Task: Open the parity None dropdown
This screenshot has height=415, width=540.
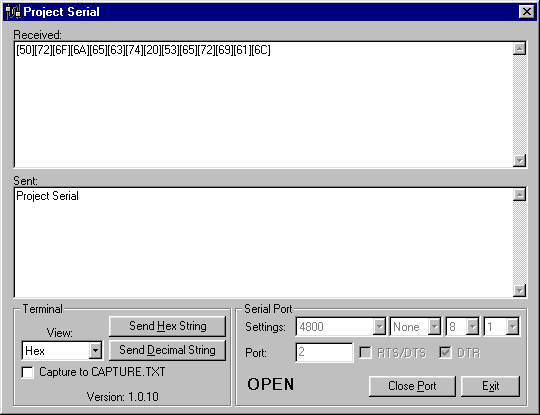Action: click(x=434, y=326)
